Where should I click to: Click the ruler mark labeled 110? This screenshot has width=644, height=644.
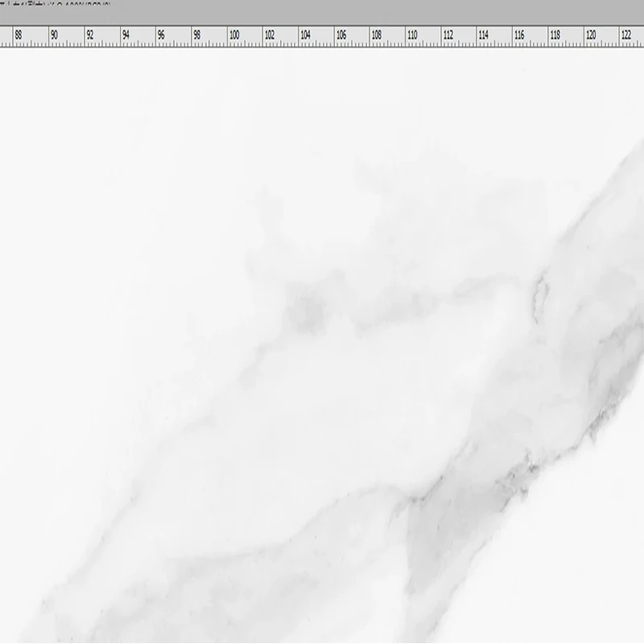click(x=412, y=35)
